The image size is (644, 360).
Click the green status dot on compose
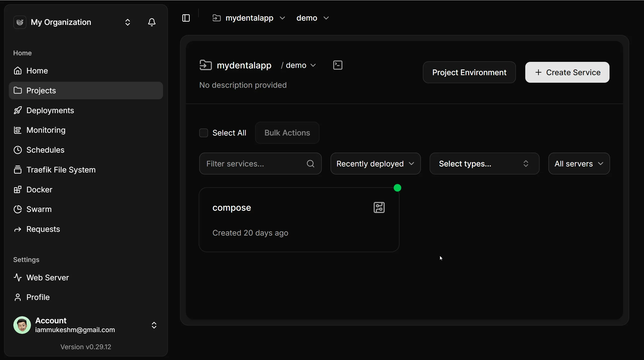pyautogui.click(x=397, y=188)
